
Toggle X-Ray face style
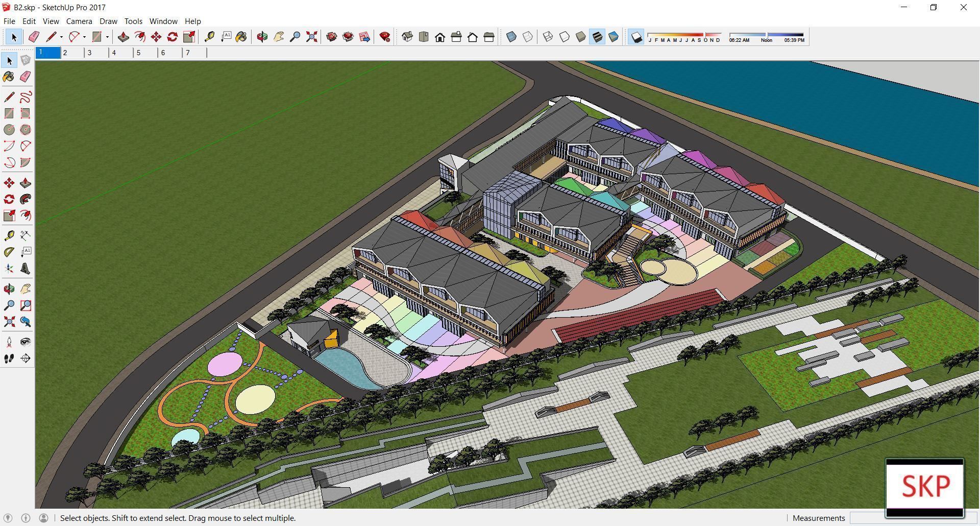point(511,37)
